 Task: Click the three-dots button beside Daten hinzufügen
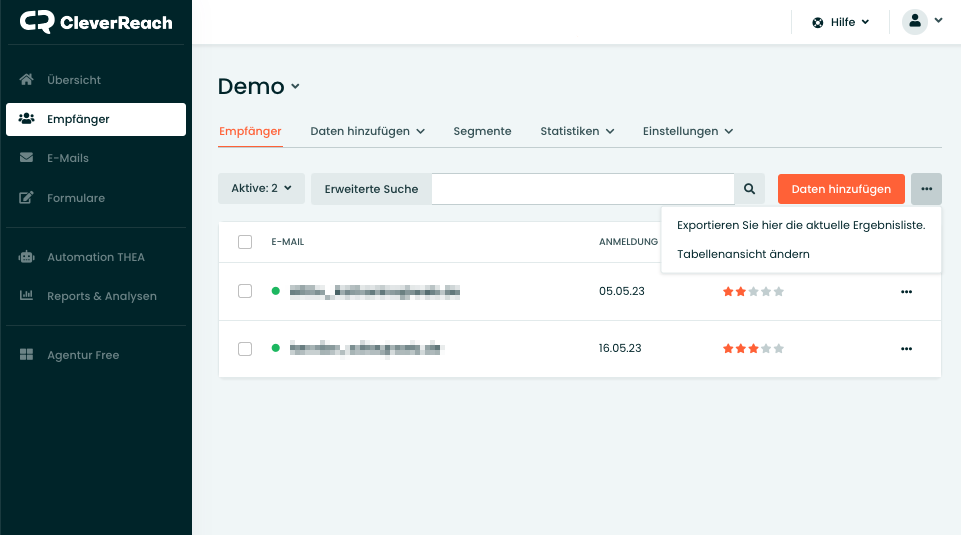click(926, 189)
